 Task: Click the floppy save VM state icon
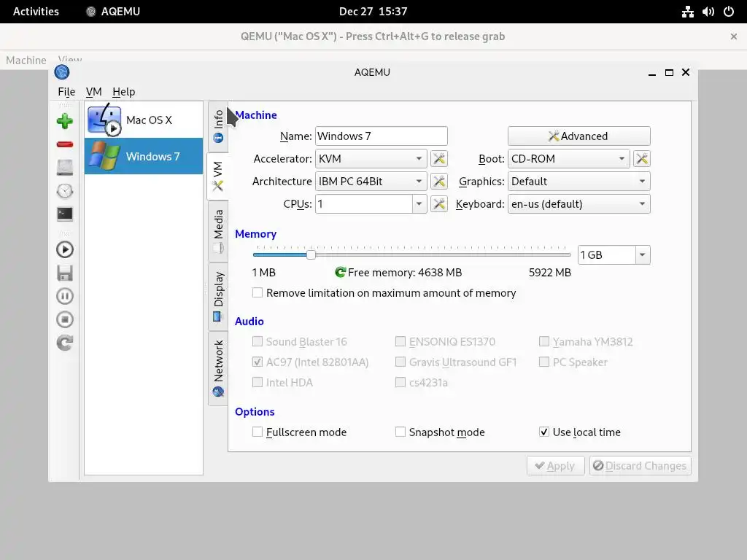[65, 273]
